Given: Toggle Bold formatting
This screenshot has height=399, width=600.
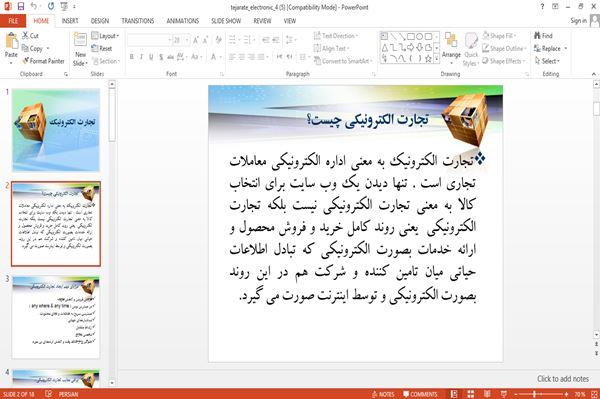Looking at the screenshot, I should 132,57.
